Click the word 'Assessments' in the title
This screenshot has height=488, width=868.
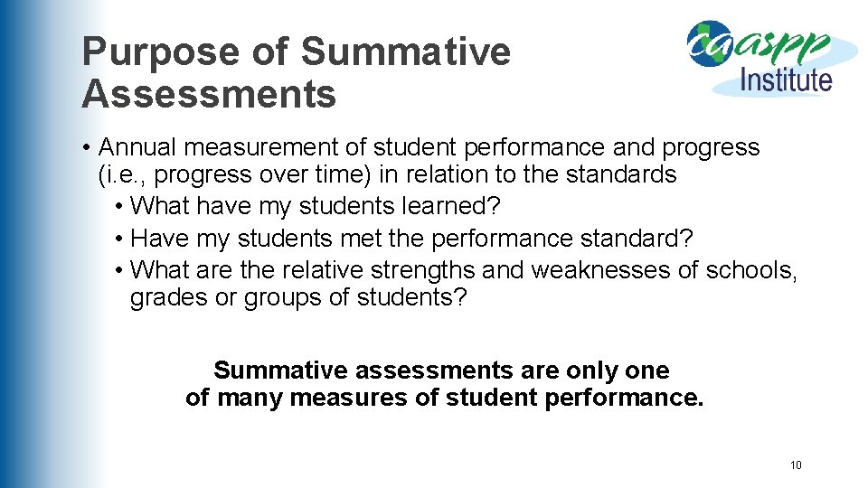click(x=209, y=94)
